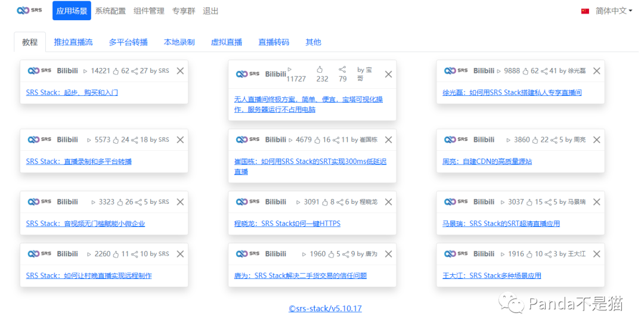Click like icon beside 16 in 崔国栋 card

(x=317, y=140)
